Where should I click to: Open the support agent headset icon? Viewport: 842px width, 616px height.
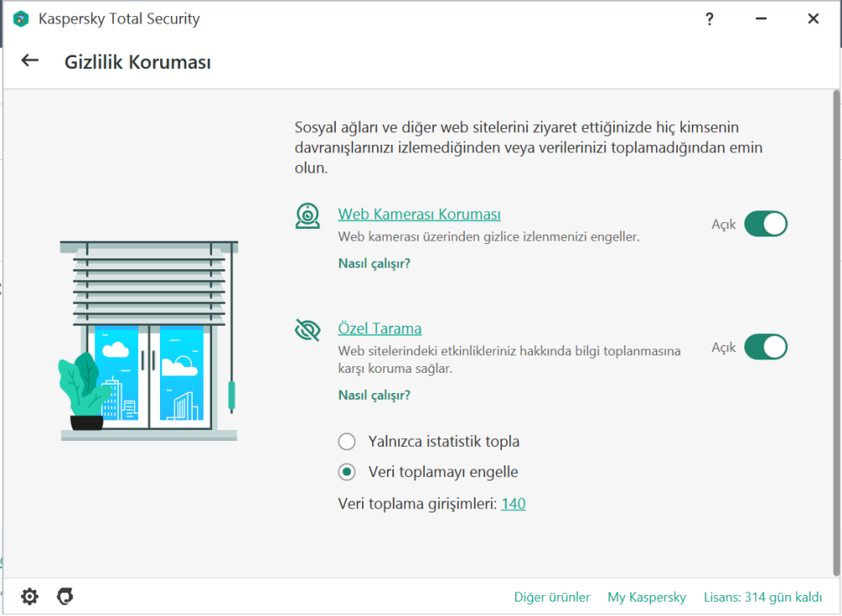click(65, 596)
